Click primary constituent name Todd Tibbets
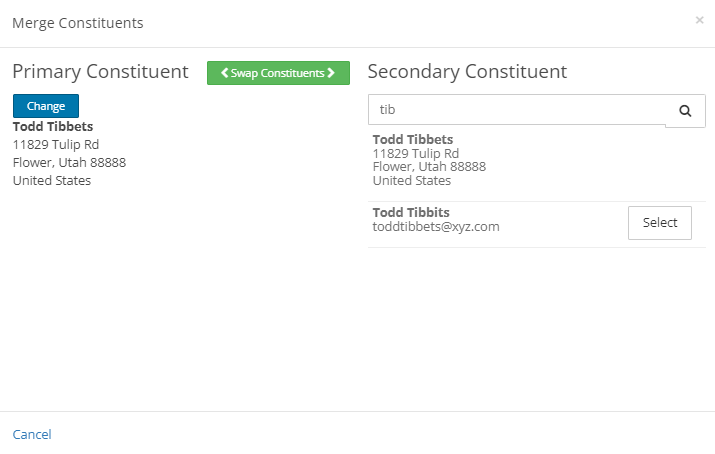This screenshot has width=715, height=454. [x=53, y=127]
